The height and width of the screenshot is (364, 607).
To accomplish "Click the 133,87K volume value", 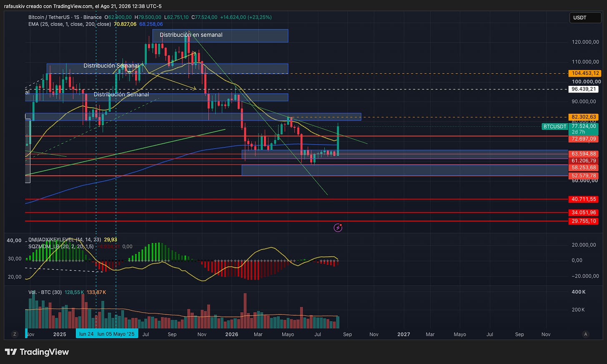I will 96,292.
